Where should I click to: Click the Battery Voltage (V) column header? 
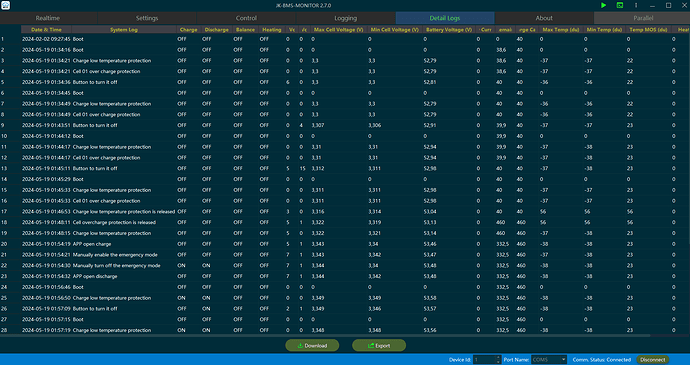[x=449, y=29]
